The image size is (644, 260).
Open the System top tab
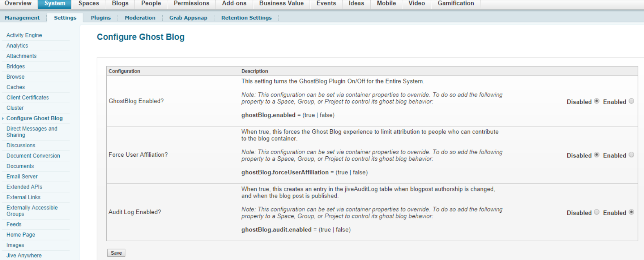coord(55,4)
